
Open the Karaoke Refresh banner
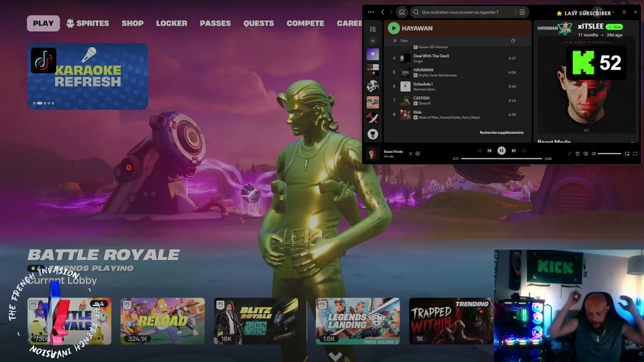[x=88, y=76]
